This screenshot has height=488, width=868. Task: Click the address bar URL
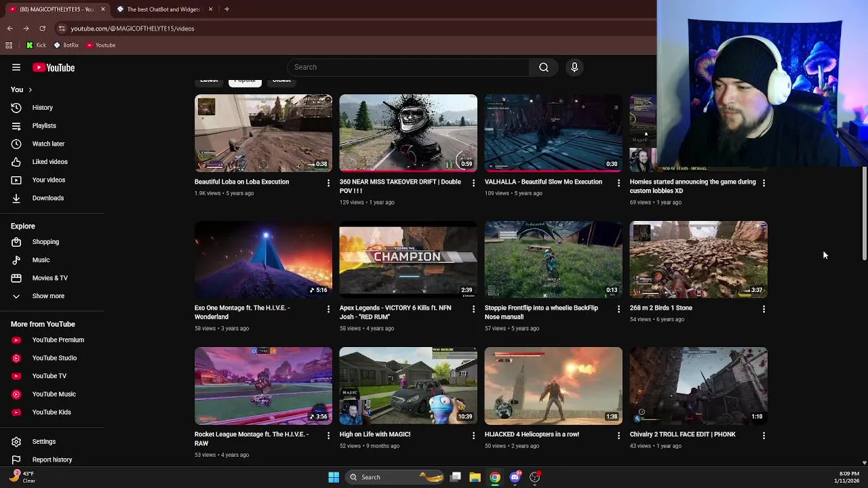(132, 28)
